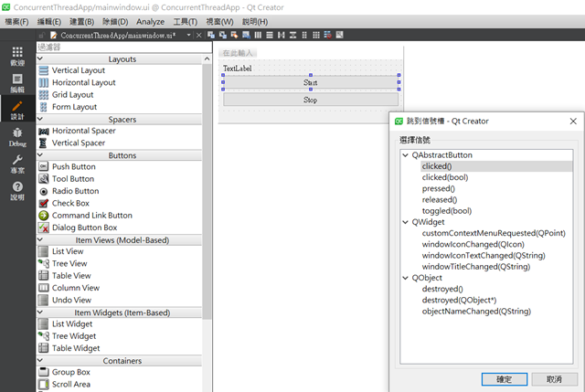Open Debug mode in sidebar
This screenshot has width=585, height=392.
pyautogui.click(x=17, y=137)
